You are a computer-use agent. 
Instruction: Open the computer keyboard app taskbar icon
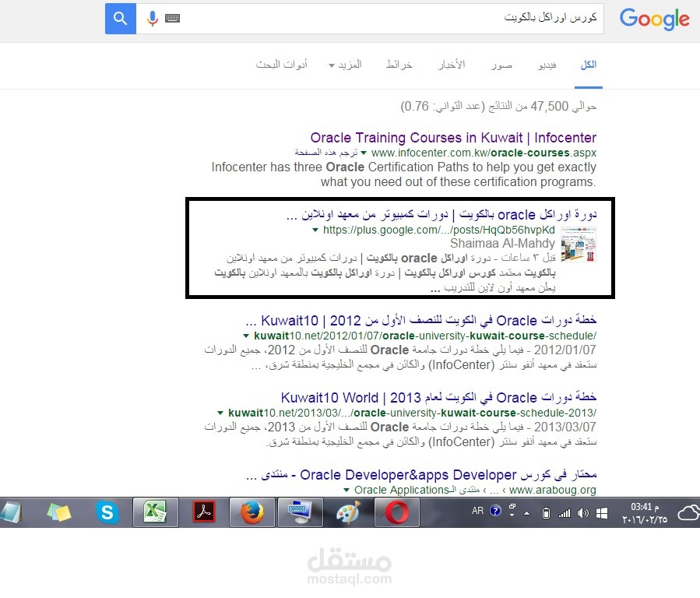[x=301, y=512]
